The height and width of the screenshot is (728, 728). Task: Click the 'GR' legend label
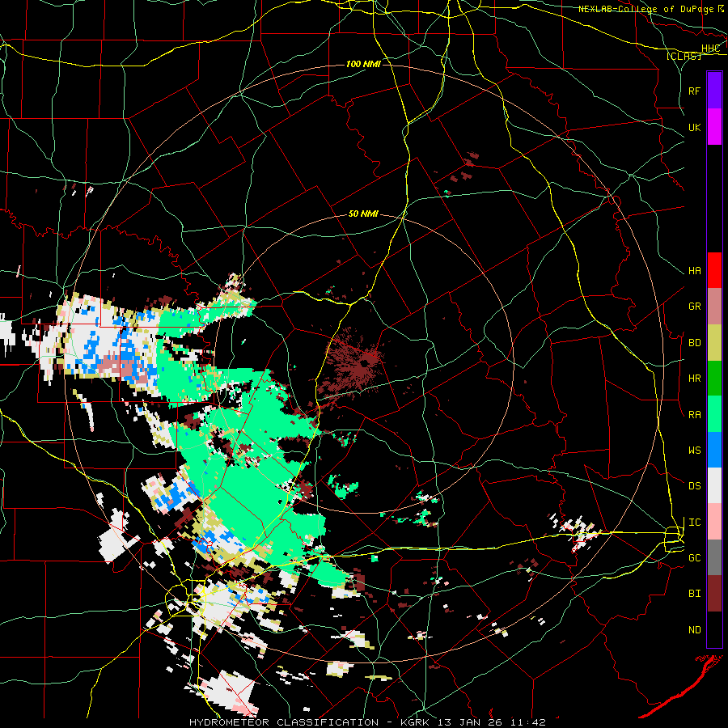pyautogui.click(x=694, y=307)
